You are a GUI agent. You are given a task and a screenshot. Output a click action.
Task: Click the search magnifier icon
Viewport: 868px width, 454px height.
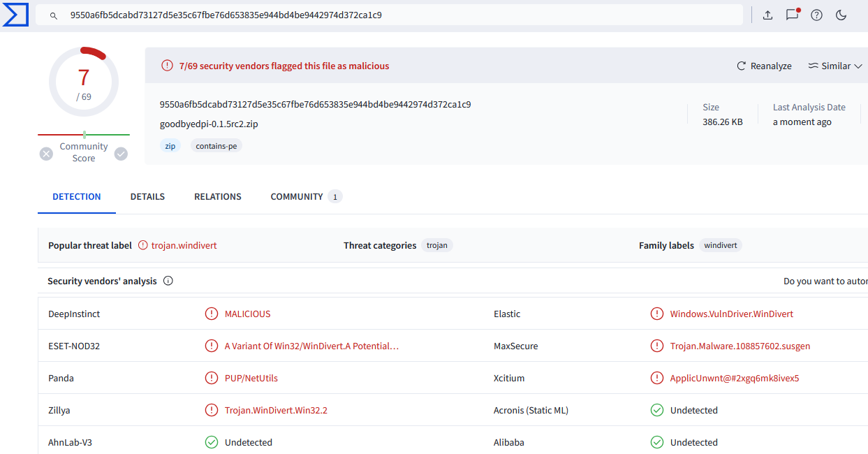[x=54, y=15]
